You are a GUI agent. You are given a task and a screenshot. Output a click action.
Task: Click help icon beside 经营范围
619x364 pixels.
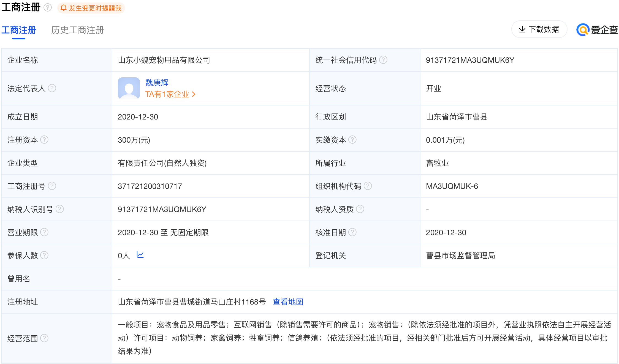pos(44,338)
